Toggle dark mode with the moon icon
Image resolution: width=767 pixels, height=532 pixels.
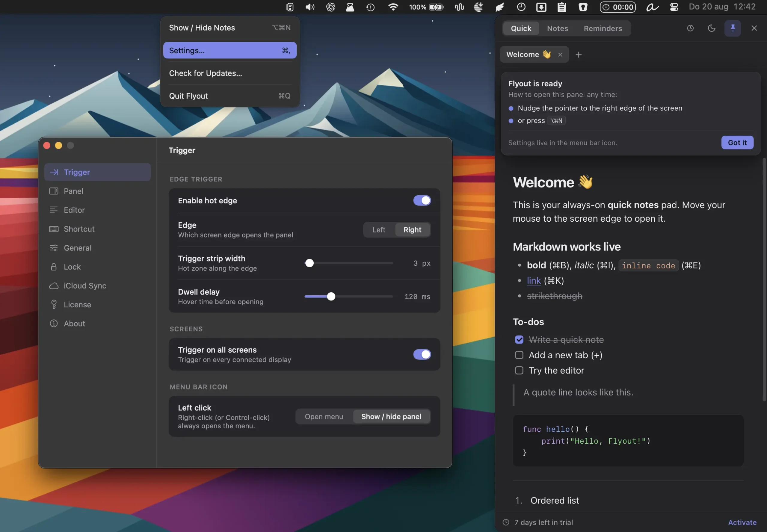point(711,28)
